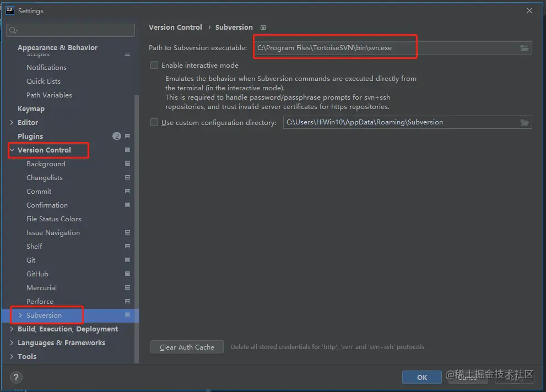Click the settings search input field
Image resolution: width=546 pixels, height=392 pixels.
(x=71, y=30)
